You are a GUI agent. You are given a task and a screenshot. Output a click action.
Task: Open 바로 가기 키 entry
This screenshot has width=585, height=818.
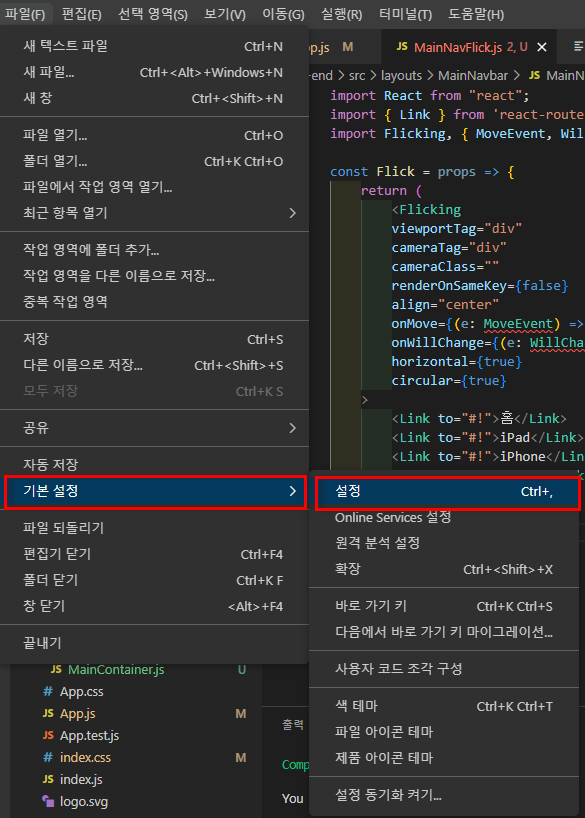[444, 606]
